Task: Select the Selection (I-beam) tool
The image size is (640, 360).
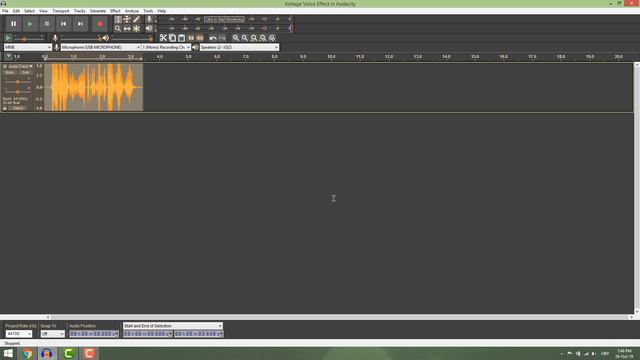Action: coord(118,19)
